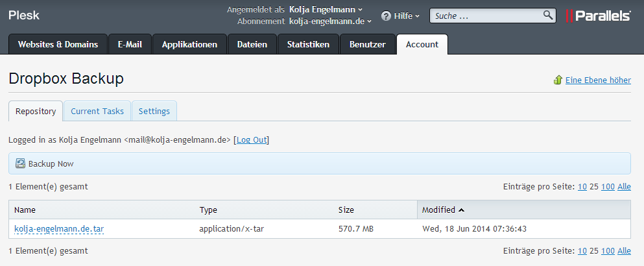This screenshot has width=644, height=266.
Task: Open the Statistiken tab
Action: (x=309, y=44)
